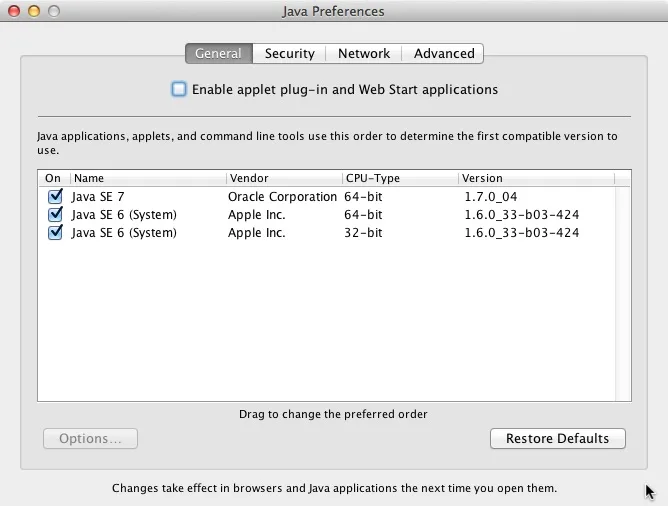
Task: Enable applet plug-in and Web Start checkbox
Action: coord(179,89)
